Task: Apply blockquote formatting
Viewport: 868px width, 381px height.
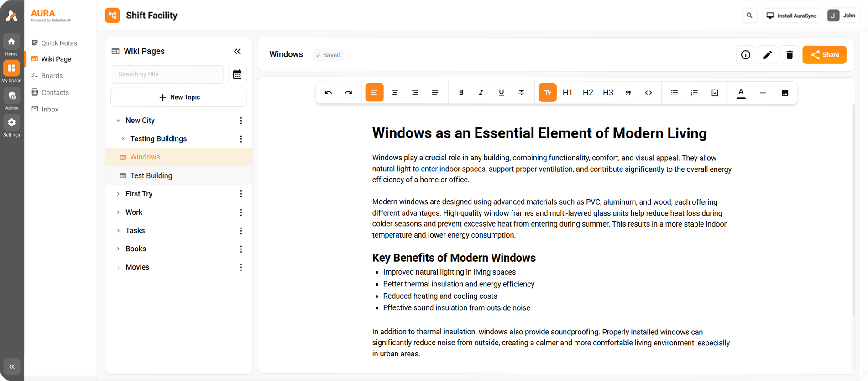Action: click(x=628, y=93)
